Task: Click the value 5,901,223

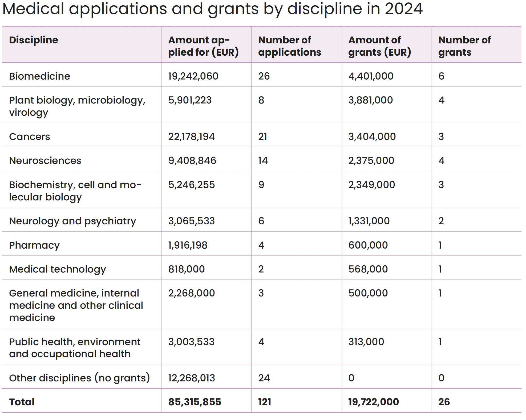Action: (190, 100)
